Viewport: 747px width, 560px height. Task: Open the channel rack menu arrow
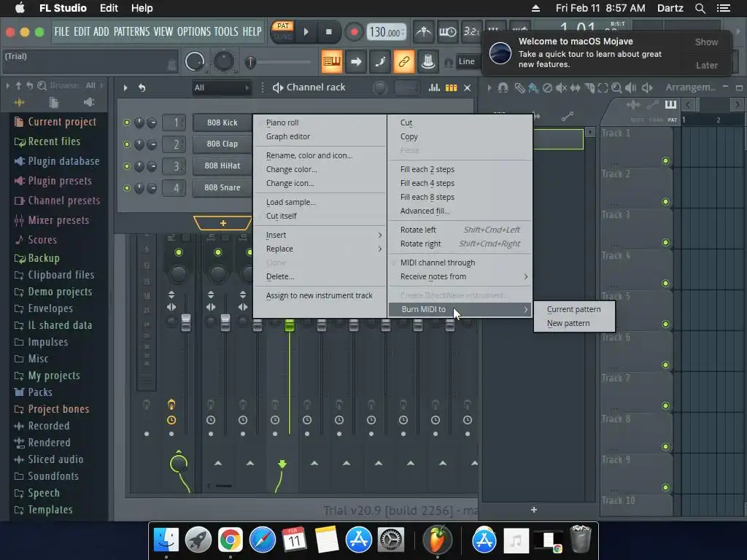[x=125, y=87]
